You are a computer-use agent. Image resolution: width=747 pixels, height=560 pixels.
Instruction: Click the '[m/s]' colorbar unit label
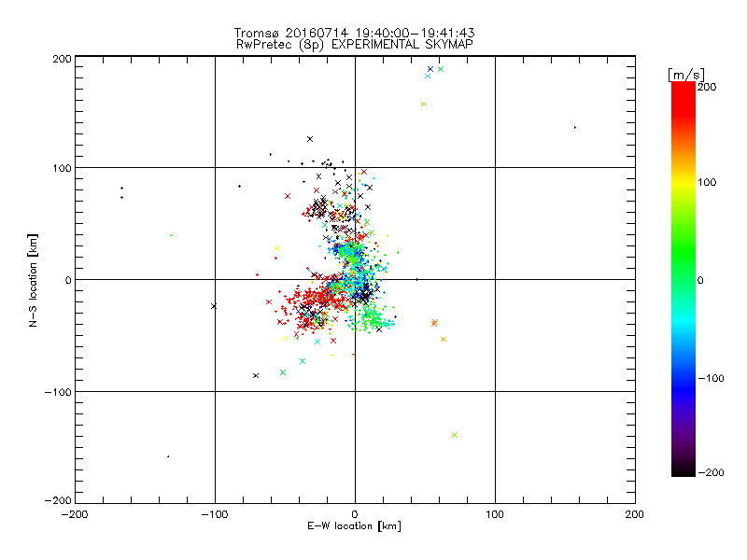tap(685, 75)
